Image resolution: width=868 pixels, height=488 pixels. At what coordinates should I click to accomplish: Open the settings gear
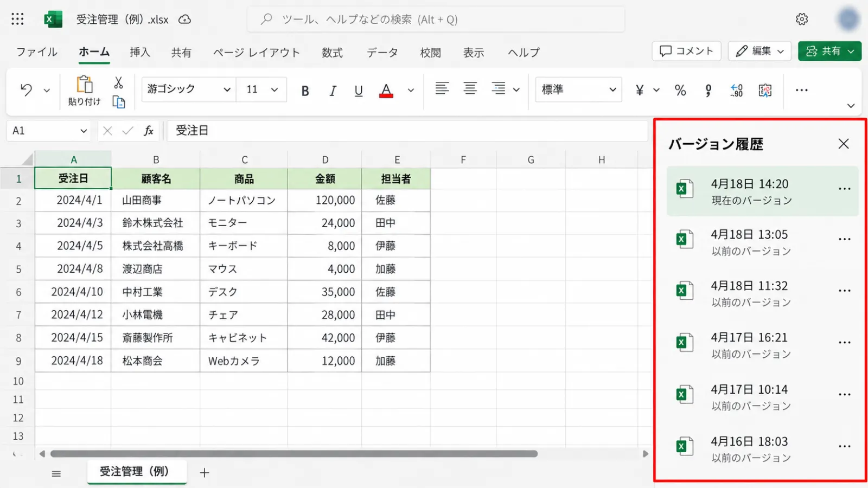tap(802, 20)
